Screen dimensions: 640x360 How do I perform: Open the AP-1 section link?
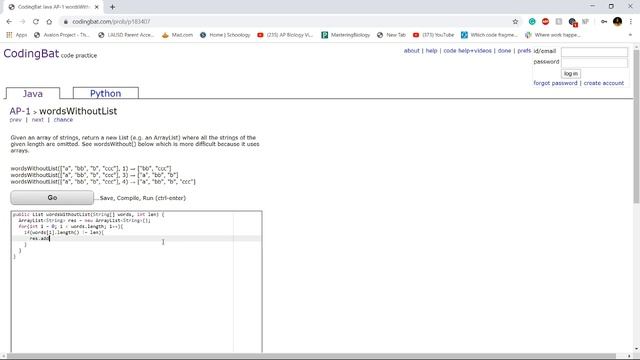pos(20,111)
